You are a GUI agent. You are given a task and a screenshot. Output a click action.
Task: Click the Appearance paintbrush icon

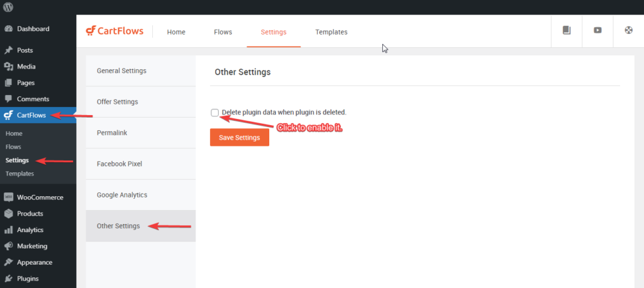tap(8, 262)
